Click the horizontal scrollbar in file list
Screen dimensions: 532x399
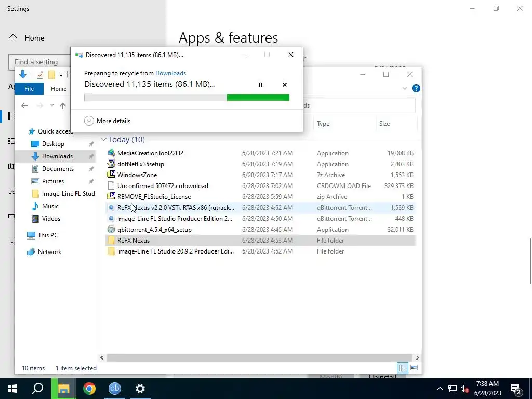[260, 357]
